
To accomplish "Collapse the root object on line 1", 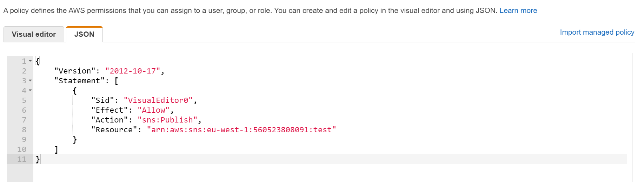I will 30,61.
